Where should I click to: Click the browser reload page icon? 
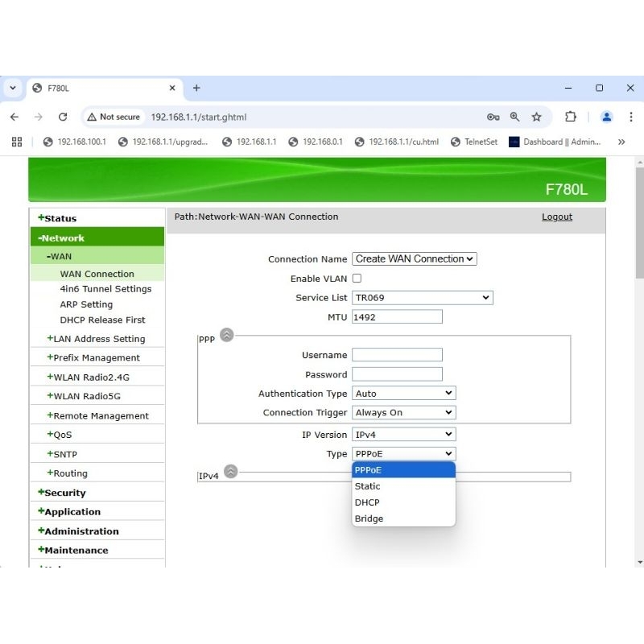point(62,117)
